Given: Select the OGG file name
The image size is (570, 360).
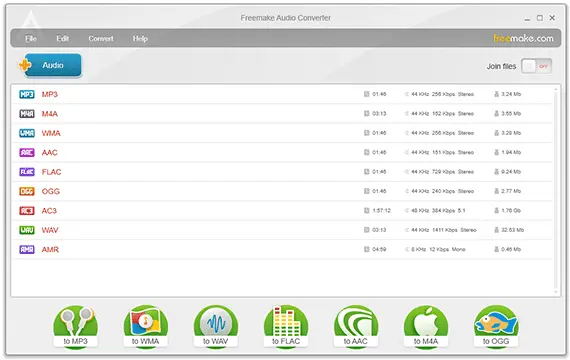Looking at the screenshot, I should (x=51, y=191).
